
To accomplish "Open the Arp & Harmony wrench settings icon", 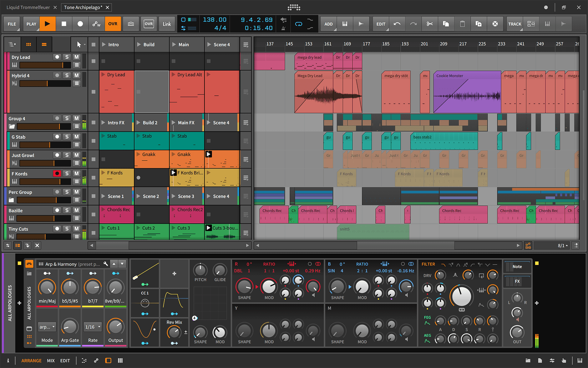I will coord(105,264).
